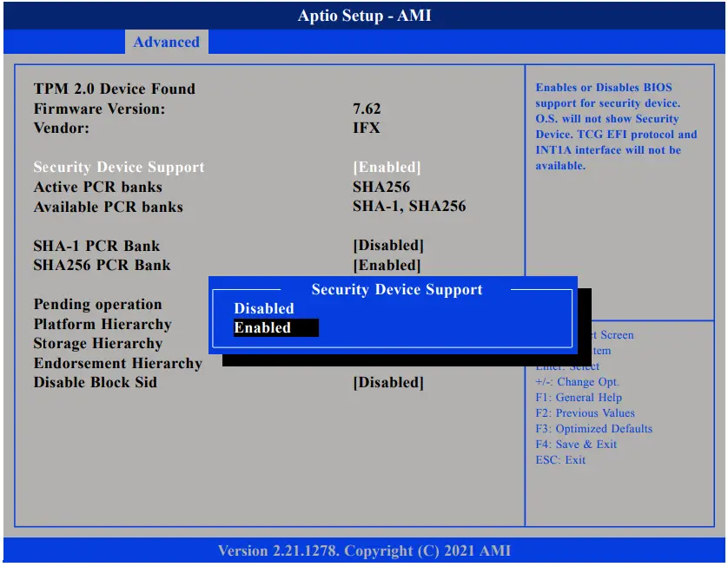This screenshot has width=728, height=567.
Task: Click the ESC: Exit line
Action: pyautogui.click(x=560, y=460)
